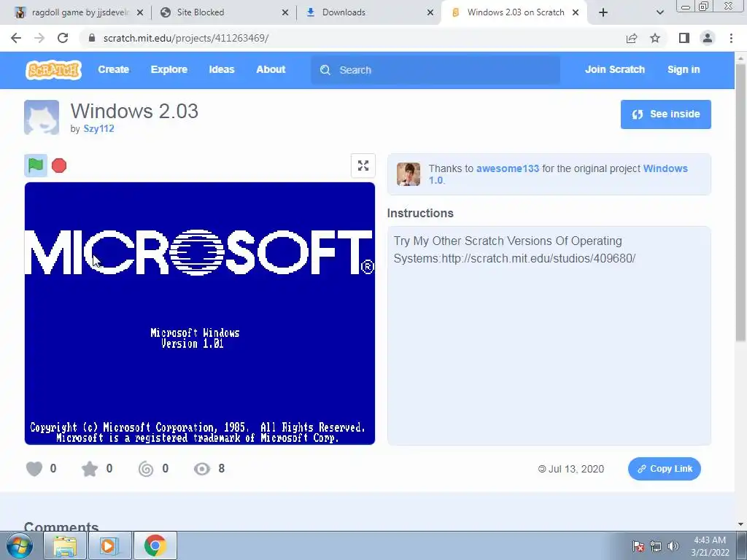Open the Ideas page
The image size is (747, 560).
(x=222, y=69)
